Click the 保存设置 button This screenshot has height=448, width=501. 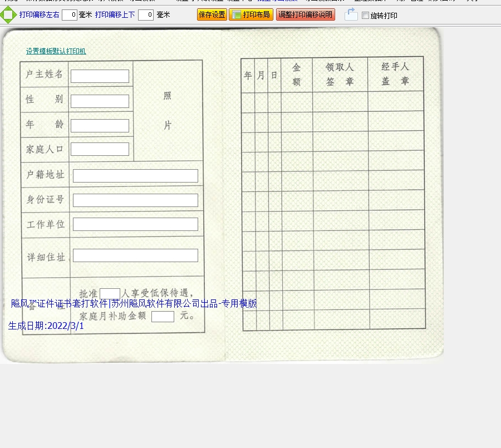pyautogui.click(x=212, y=15)
